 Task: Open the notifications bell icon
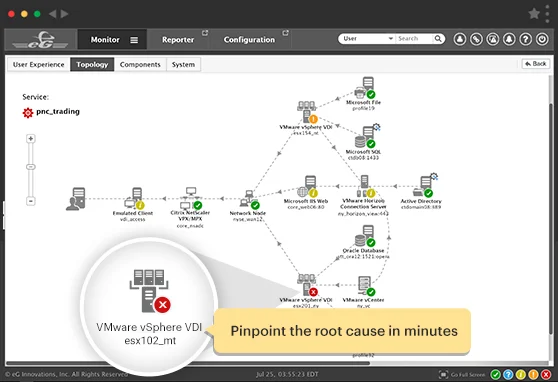tap(509, 39)
